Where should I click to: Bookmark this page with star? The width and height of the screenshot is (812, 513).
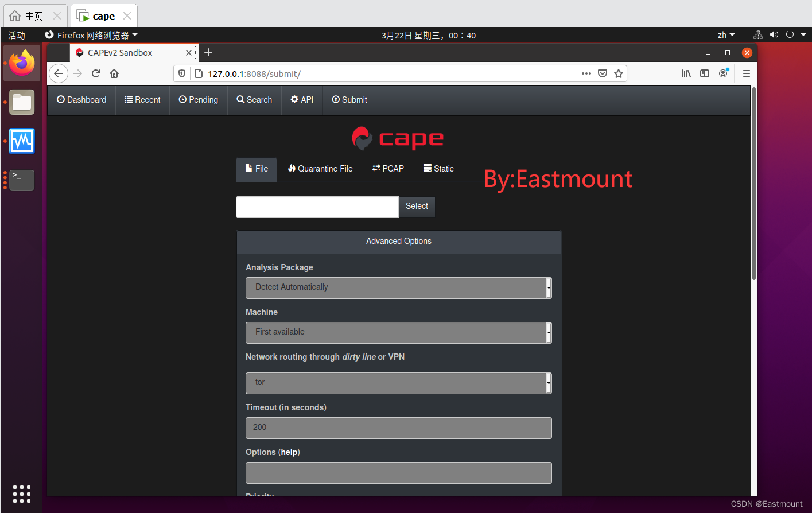619,73
